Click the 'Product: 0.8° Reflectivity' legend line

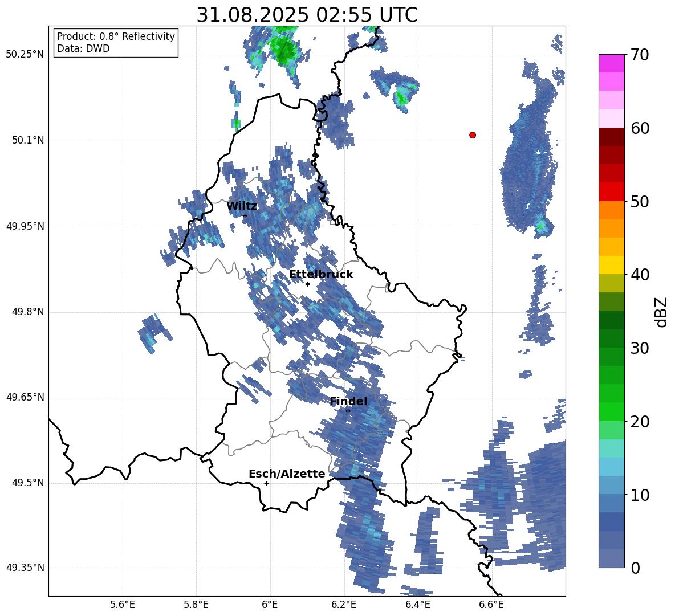(116, 36)
